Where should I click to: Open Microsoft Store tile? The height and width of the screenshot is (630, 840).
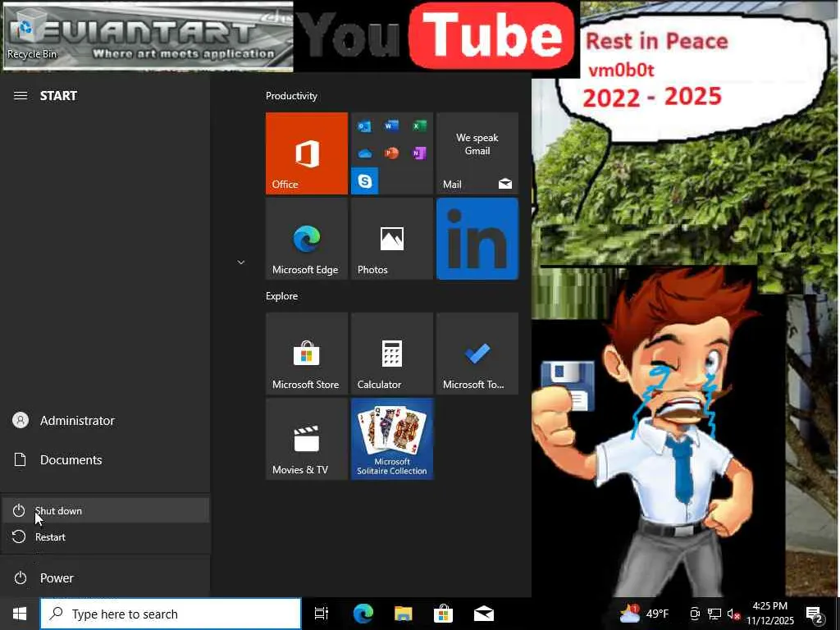tap(307, 354)
